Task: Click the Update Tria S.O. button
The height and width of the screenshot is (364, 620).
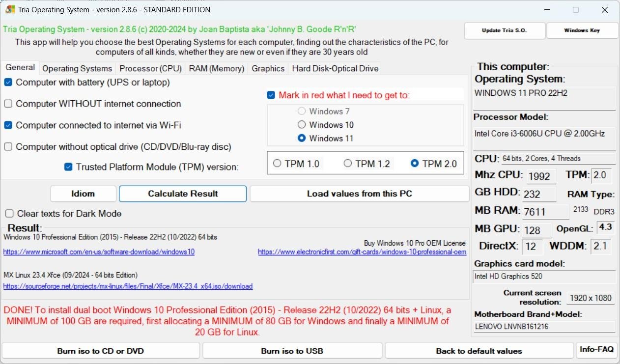Action: pos(505,30)
